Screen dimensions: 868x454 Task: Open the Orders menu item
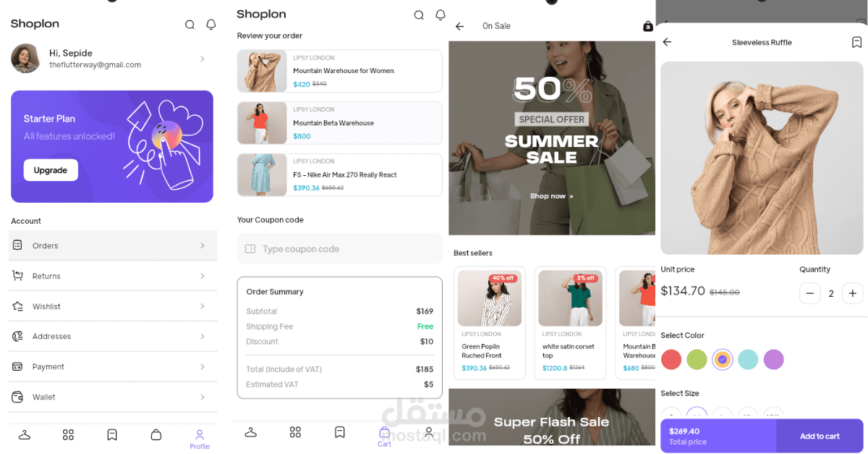(113, 245)
